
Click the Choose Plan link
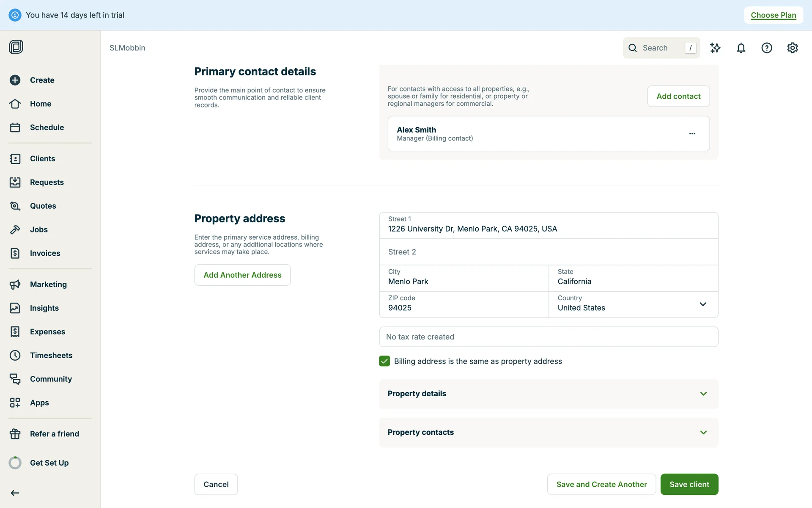point(773,15)
